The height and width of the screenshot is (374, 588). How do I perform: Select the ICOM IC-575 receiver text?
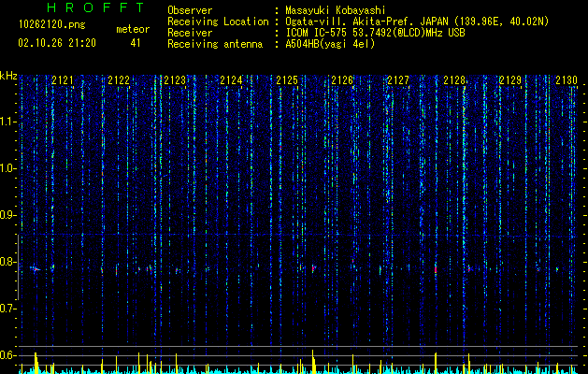tap(375, 33)
